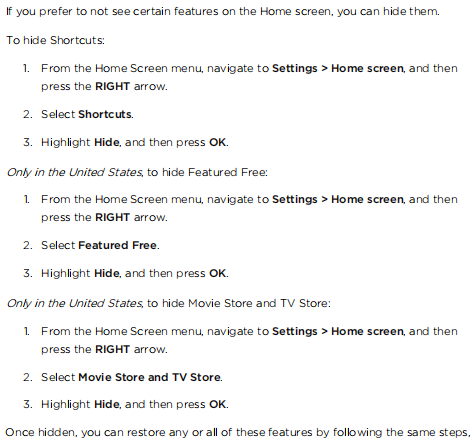
Task: Click bold 'Settings > Home screen' in Shortcuts steps
Action: (338, 68)
